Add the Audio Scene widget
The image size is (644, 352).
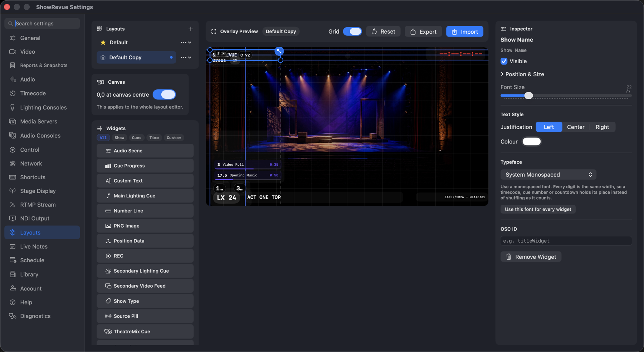coord(145,151)
